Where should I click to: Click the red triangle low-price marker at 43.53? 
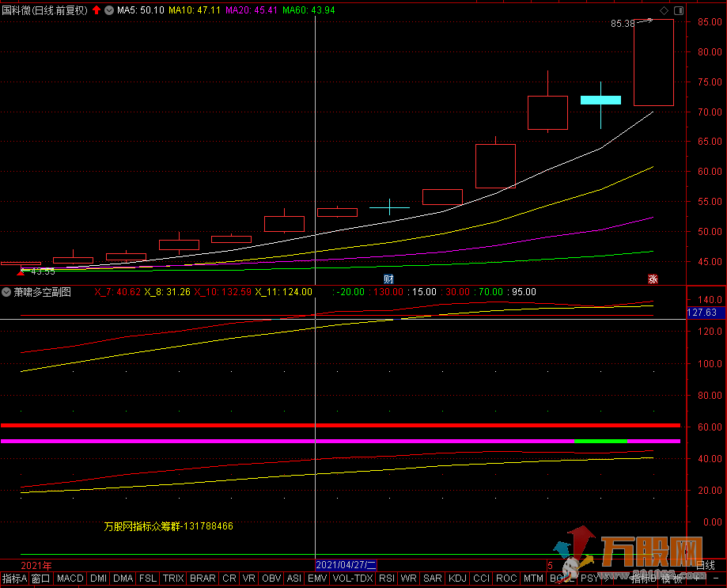[x=21, y=271]
